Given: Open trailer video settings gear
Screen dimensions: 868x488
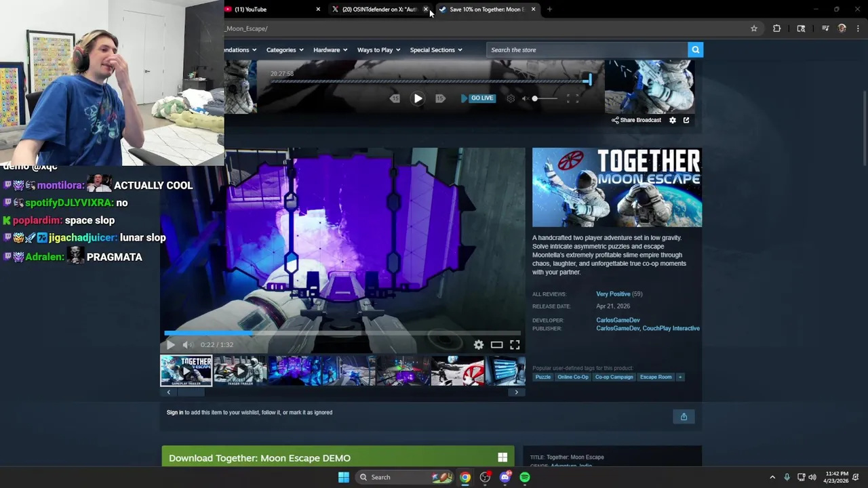Looking at the screenshot, I should coord(479,345).
